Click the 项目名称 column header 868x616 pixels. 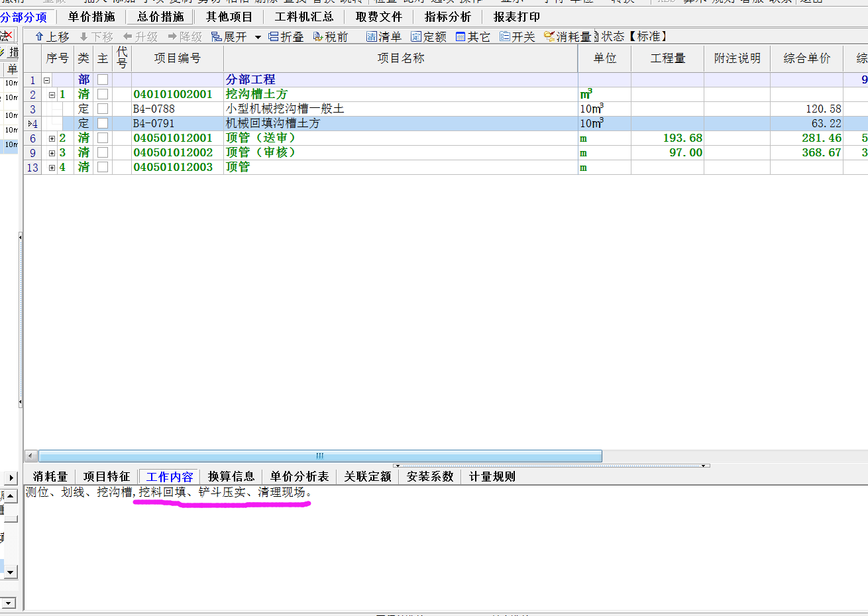tap(401, 58)
